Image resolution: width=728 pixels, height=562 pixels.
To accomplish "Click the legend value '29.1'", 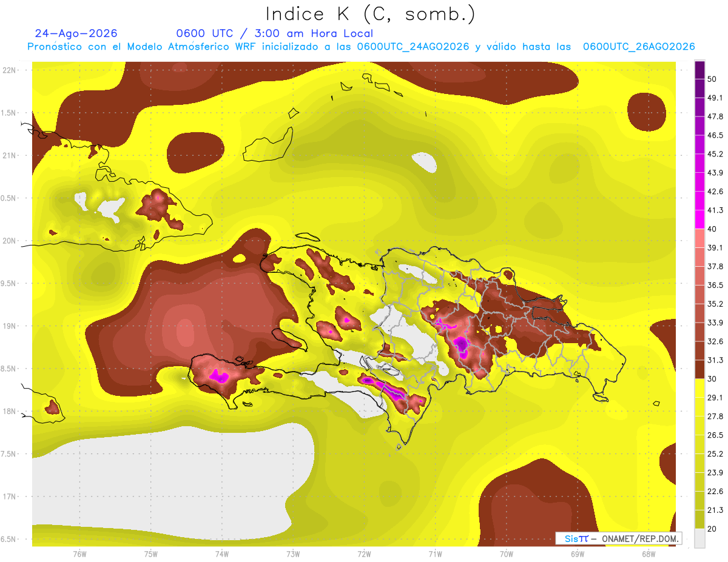I will click(x=715, y=398).
